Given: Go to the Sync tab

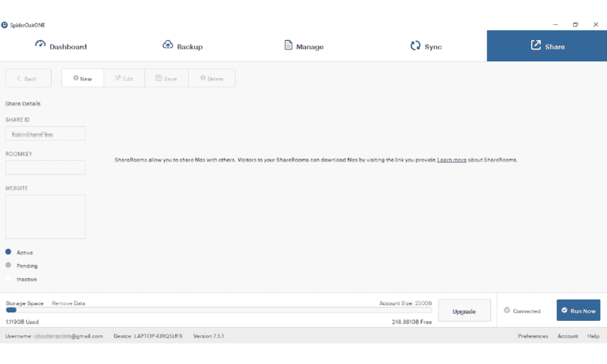Looking at the screenshot, I should coord(425,46).
